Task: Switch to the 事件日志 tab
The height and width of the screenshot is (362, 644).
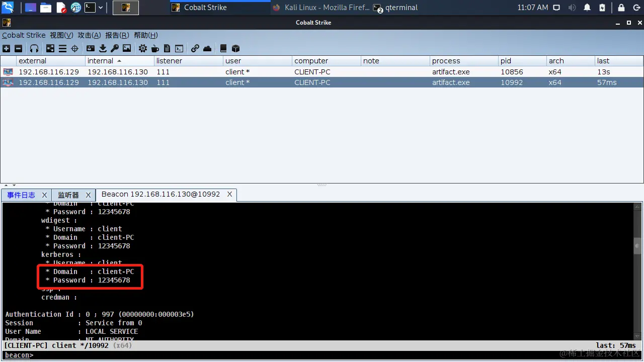Action: pos(21,195)
